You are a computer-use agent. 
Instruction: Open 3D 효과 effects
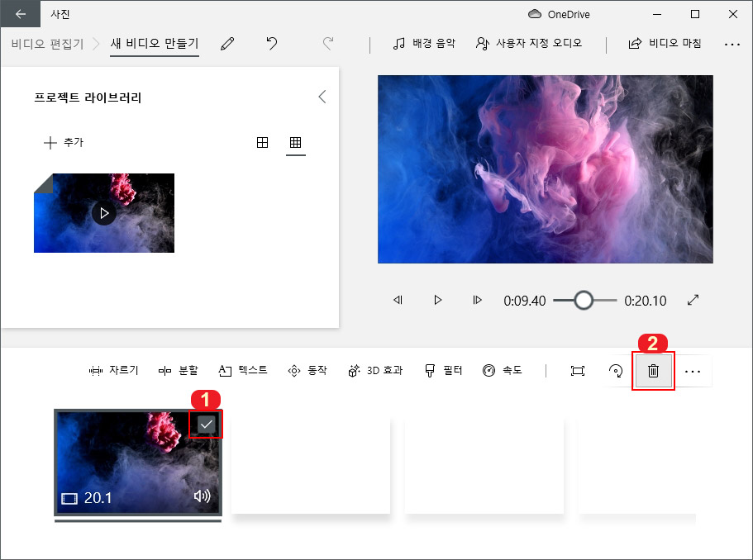375,371
